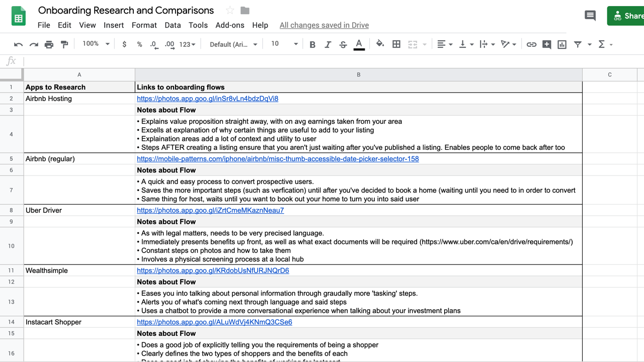
Task: Open the font size dropdown
Action: [284, 44]
